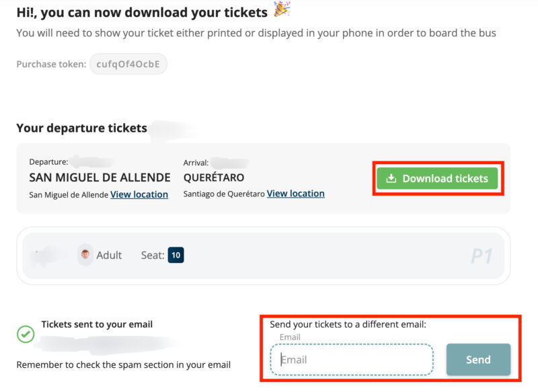This screenshot has width=538, height=392.
Task: Click the faded P1 passenger marker
Action: tap(483, 256)
